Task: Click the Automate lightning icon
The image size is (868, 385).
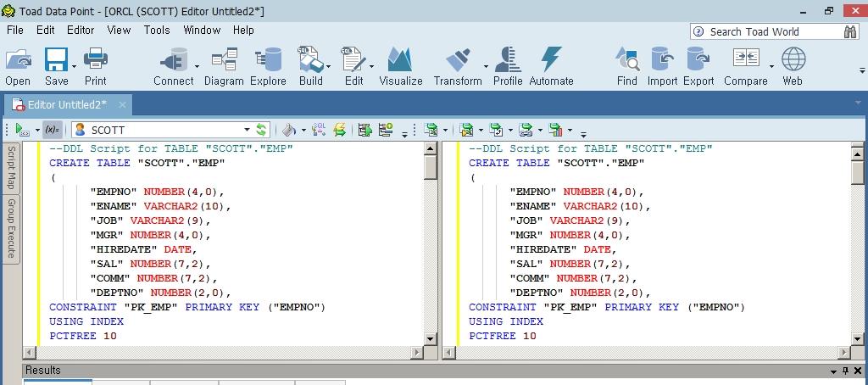Action: click(x=551, y=66)
